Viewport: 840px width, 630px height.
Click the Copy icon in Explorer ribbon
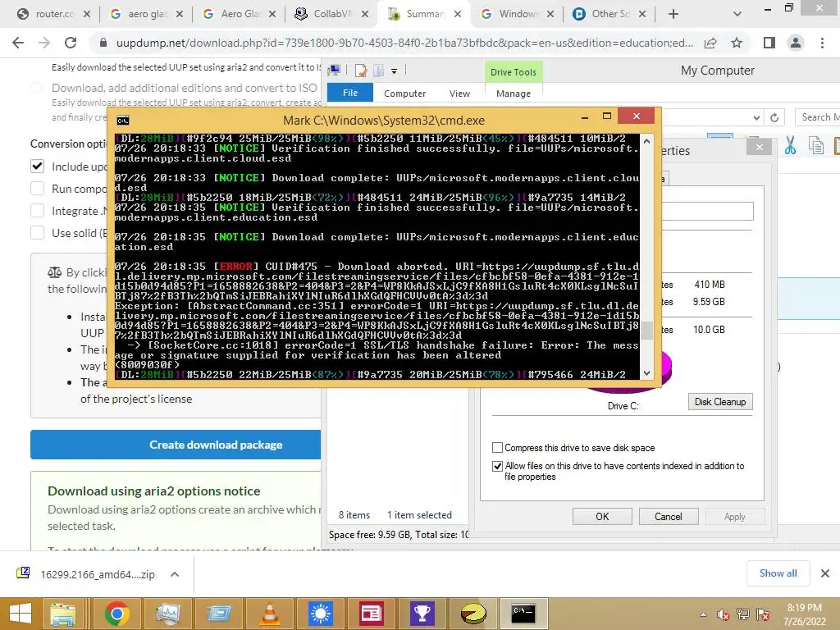click(x=815, y=145)
